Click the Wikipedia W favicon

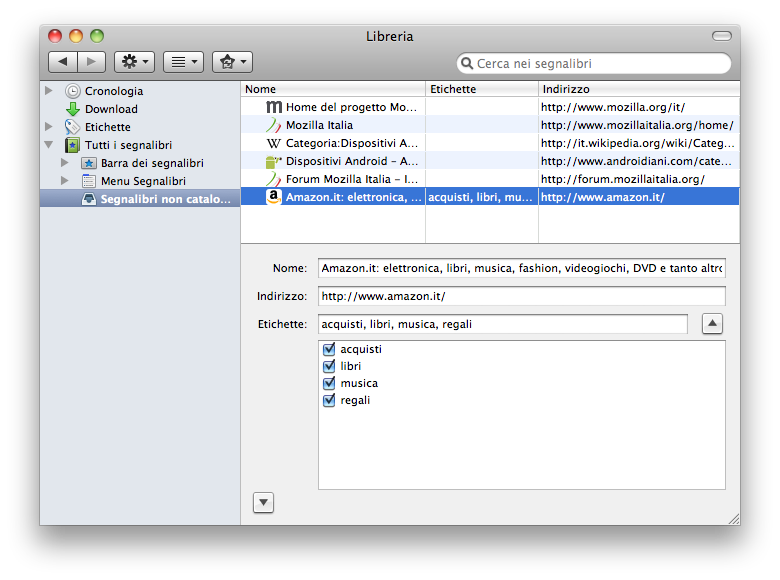[x=274, y=143]
